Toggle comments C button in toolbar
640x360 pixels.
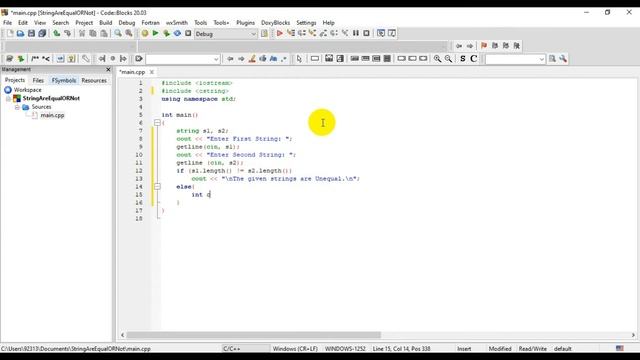point(473,59)
